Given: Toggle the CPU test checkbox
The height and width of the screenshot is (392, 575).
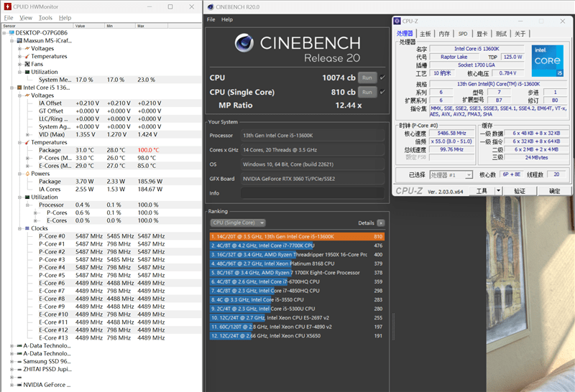Looking at the screenshot, I should click(382, 78).
